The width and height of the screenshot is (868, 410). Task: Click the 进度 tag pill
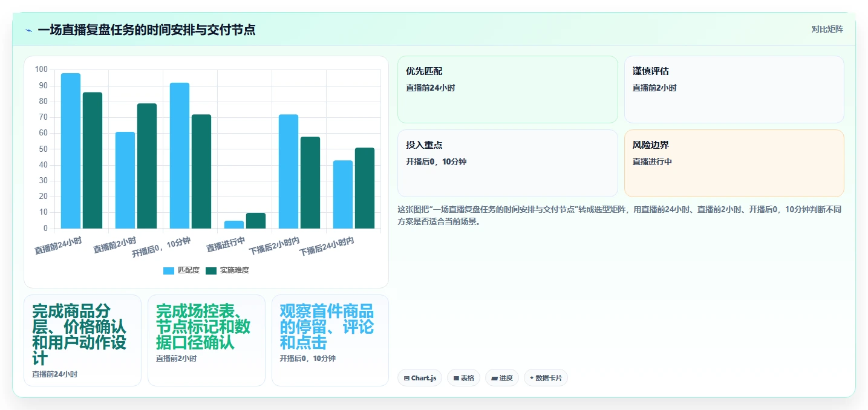click(502, 378)
